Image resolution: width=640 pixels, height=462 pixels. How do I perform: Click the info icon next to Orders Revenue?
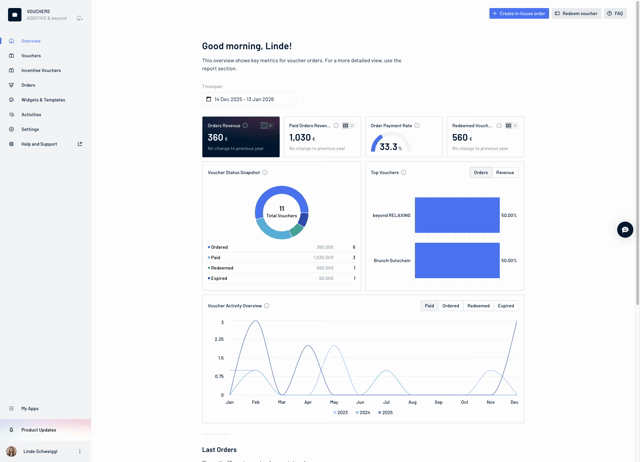pos(246,126)
